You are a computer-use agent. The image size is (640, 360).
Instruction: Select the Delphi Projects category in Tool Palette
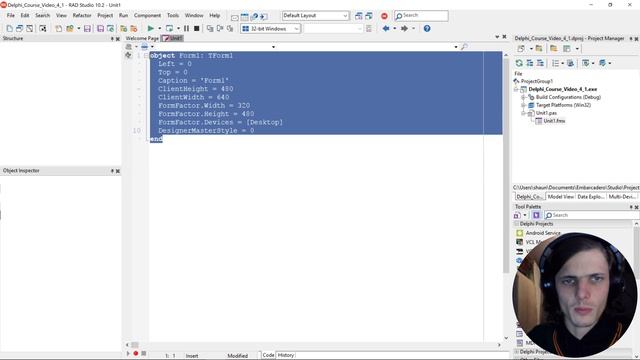(536, 224)
